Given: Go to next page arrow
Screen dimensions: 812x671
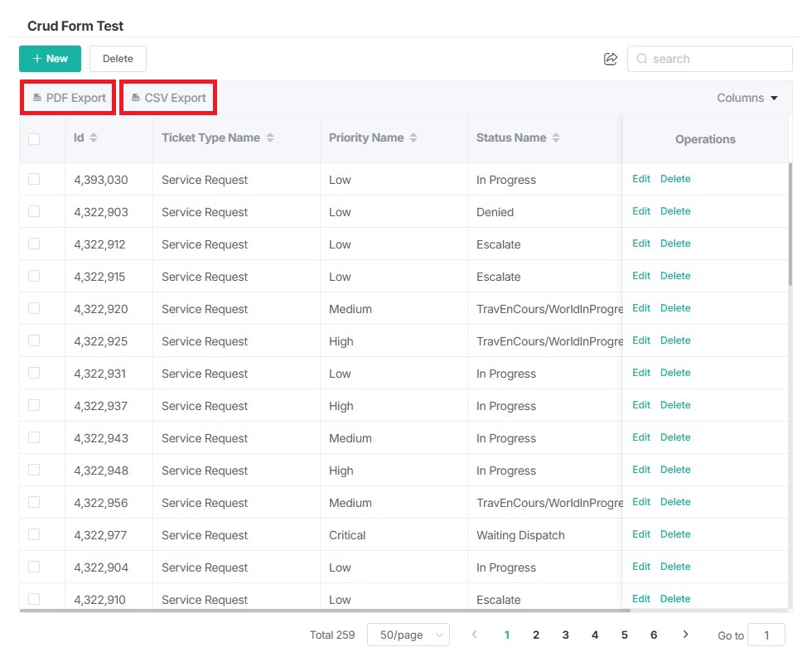Looking at the screenshot, I should [685, 635].
